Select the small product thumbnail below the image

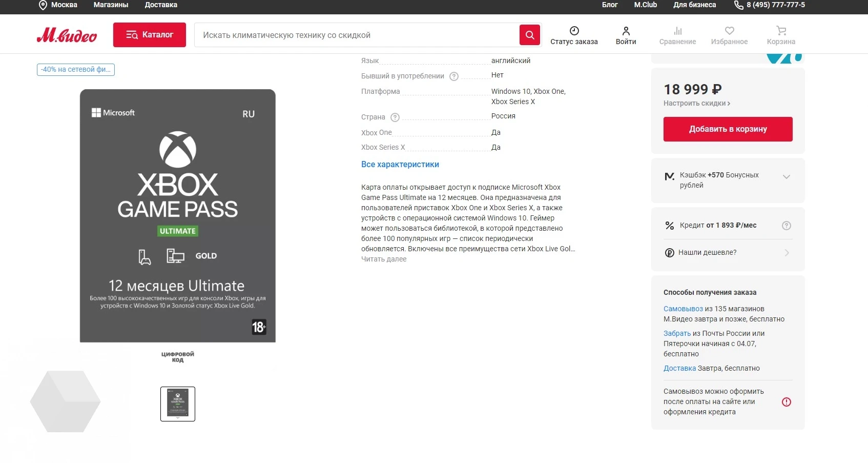click(178, 404)
